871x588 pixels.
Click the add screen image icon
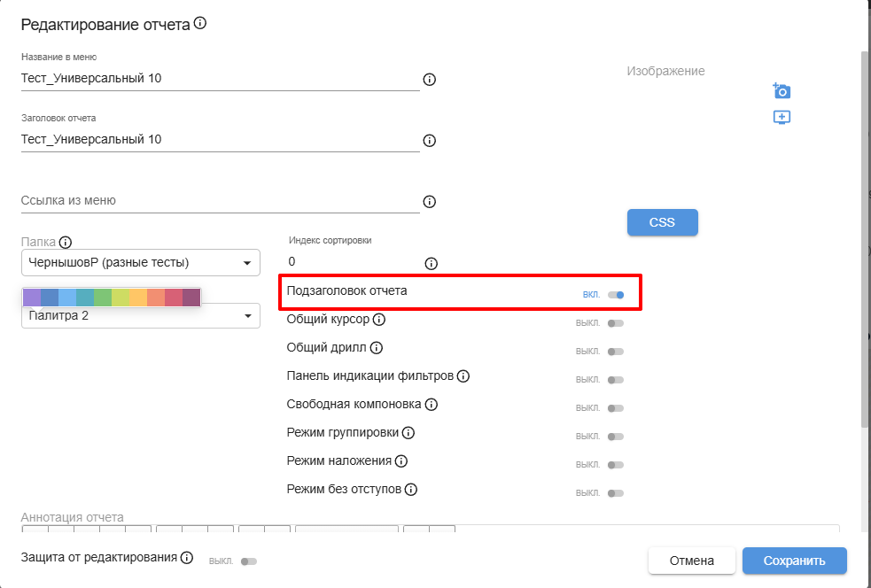(x=781, y=117)
